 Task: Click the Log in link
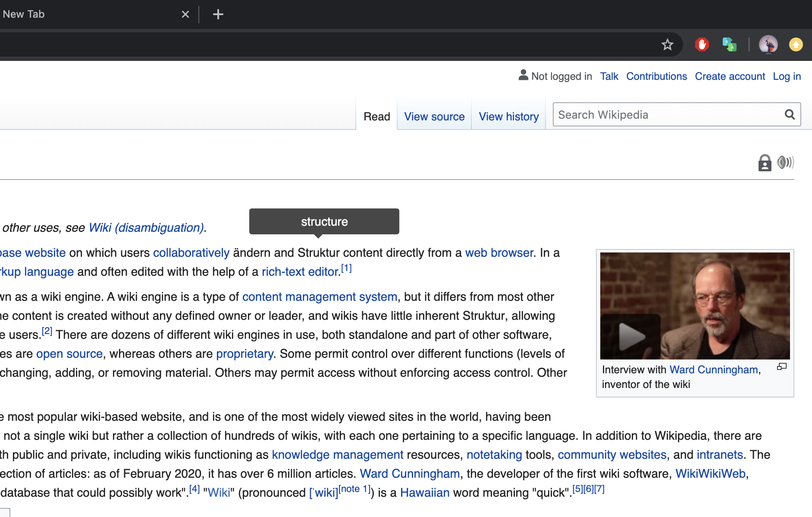click(x=787, y=76)
